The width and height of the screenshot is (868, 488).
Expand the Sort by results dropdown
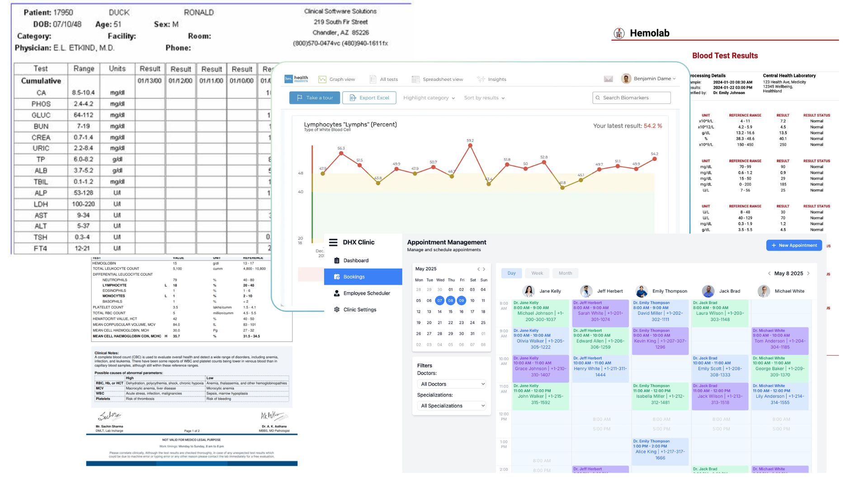coord(484,98)
